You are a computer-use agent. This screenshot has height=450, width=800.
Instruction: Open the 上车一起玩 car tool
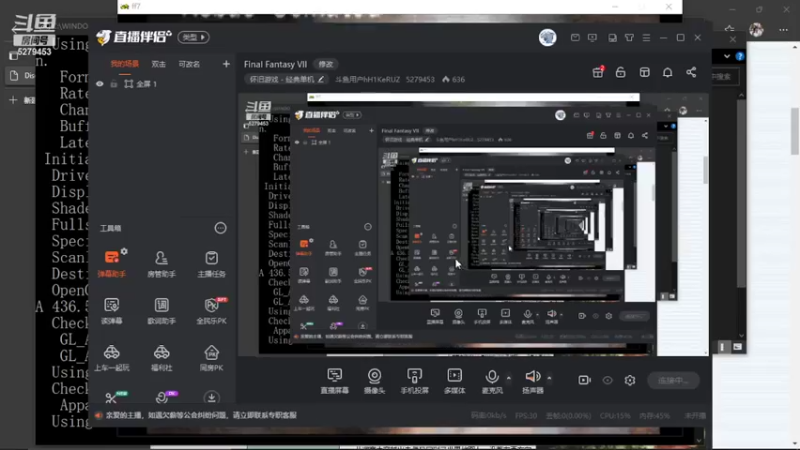coord(111,358)
